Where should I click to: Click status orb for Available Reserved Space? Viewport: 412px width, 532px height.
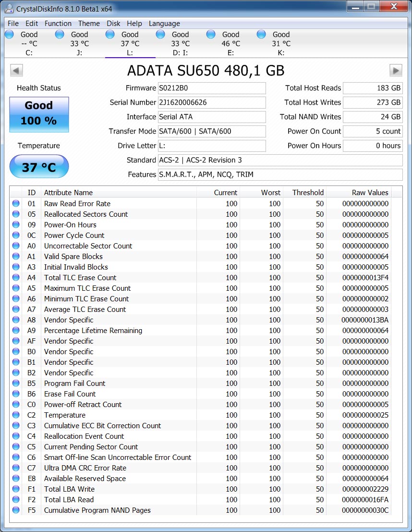[x=15, y=478]
